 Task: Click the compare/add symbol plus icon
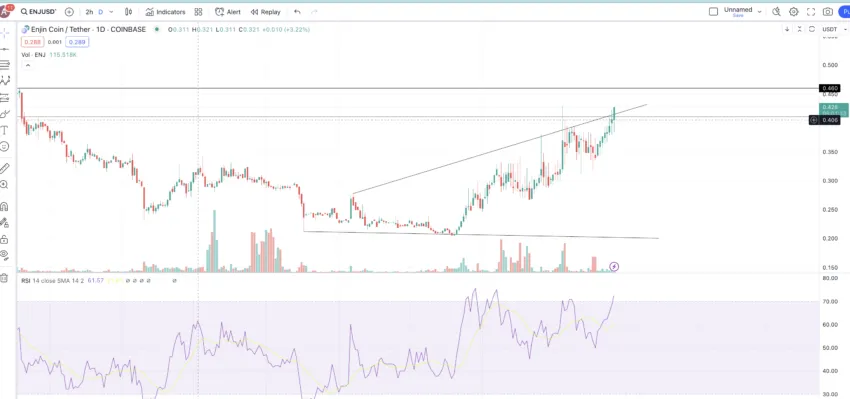[x=69, y=12]
